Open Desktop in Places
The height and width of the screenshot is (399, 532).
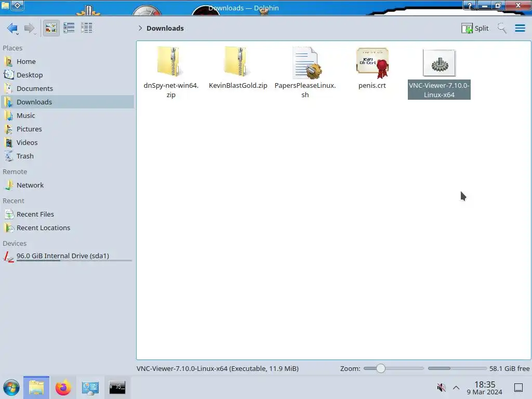(68, 75)
